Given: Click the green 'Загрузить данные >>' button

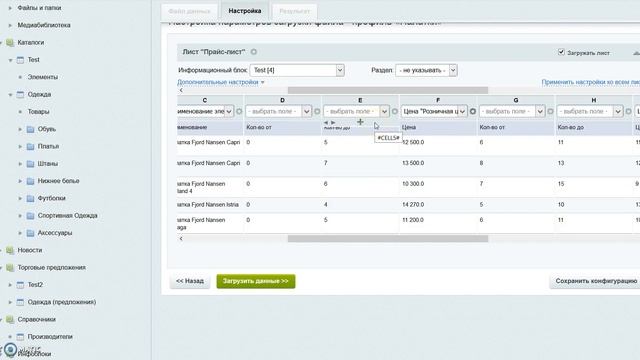Looking at the screenshot, I should coord(256,281).
